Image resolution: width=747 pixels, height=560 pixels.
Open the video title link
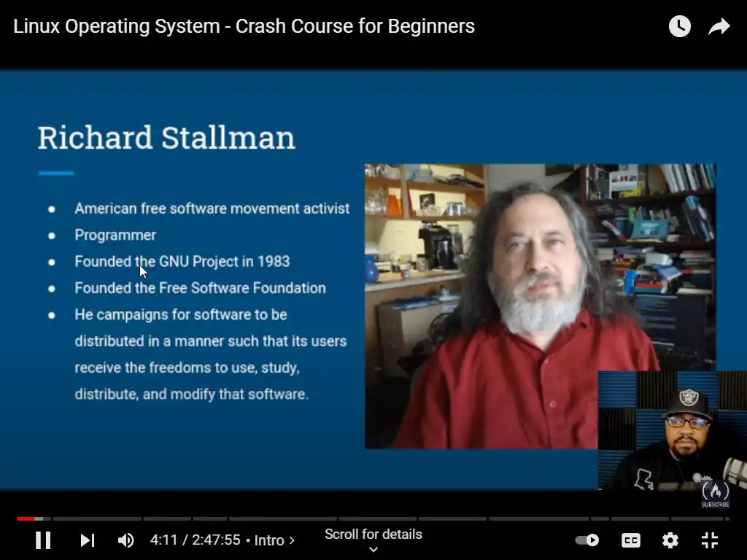(x=244, y=26)
